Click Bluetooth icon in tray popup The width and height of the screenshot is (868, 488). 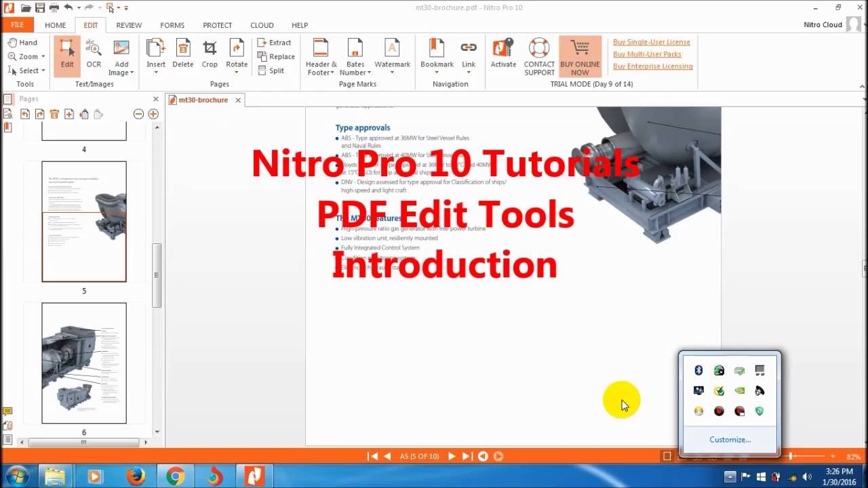698,370
